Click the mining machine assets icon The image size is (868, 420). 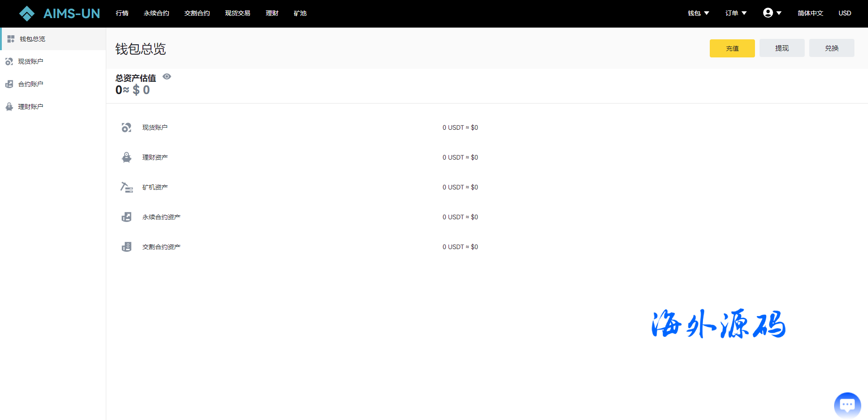[x=127, y=187]
